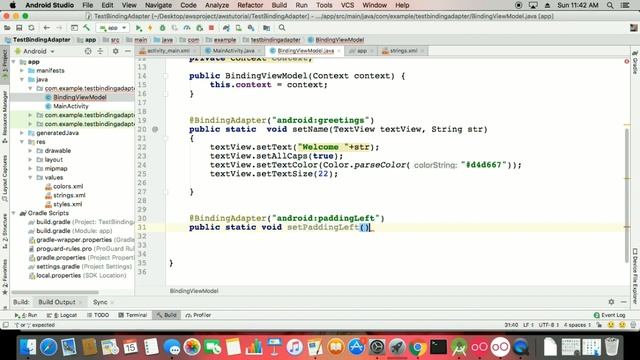This screenshot has height=360, width=640.
Task: Toggle the Device File Explorer side tab
Action: [x=635, y=276]
